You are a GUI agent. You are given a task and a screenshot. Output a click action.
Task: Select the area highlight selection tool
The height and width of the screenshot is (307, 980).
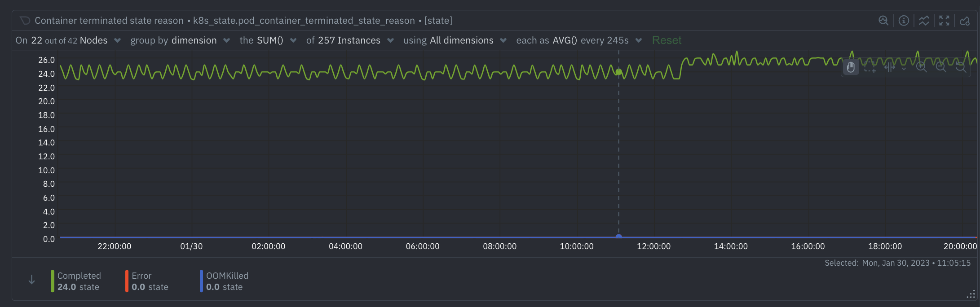coord(870,67)
